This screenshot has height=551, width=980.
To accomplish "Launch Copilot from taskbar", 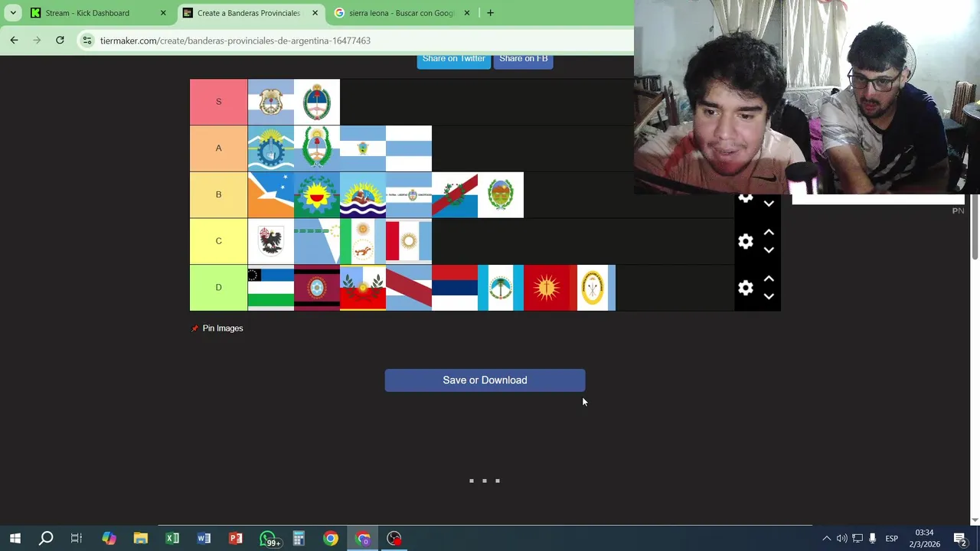I will [x=109, y=538].
